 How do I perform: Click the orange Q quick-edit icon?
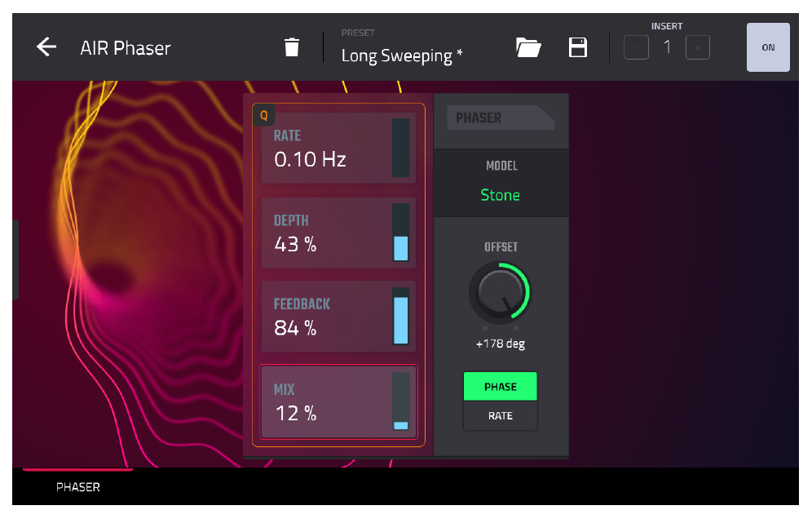263,115
